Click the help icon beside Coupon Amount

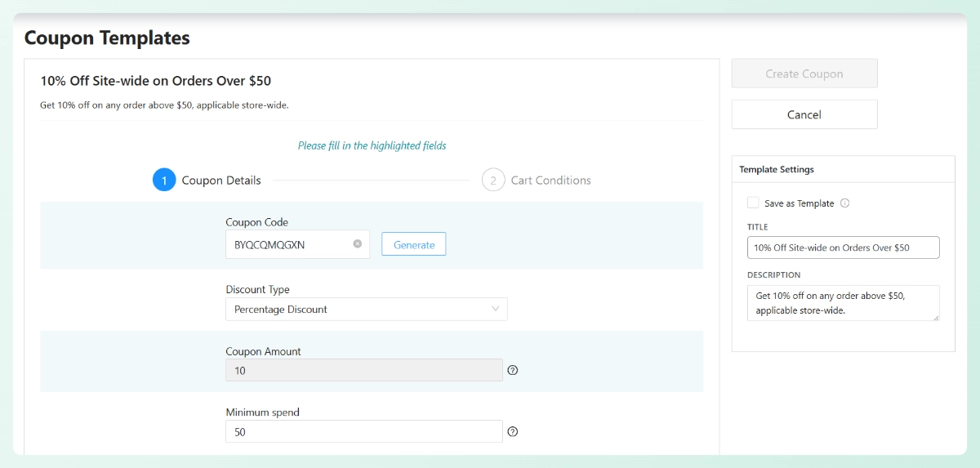pos(513,370)
